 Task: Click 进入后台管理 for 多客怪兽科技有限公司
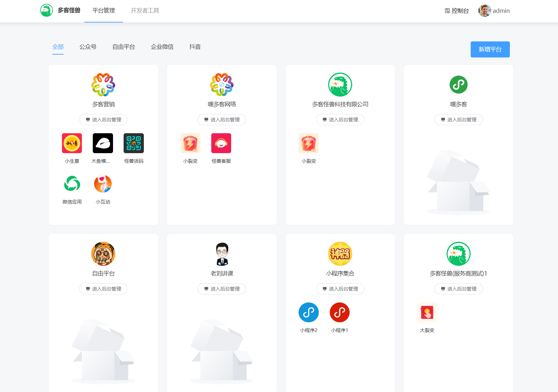click(x=340, y=119)
